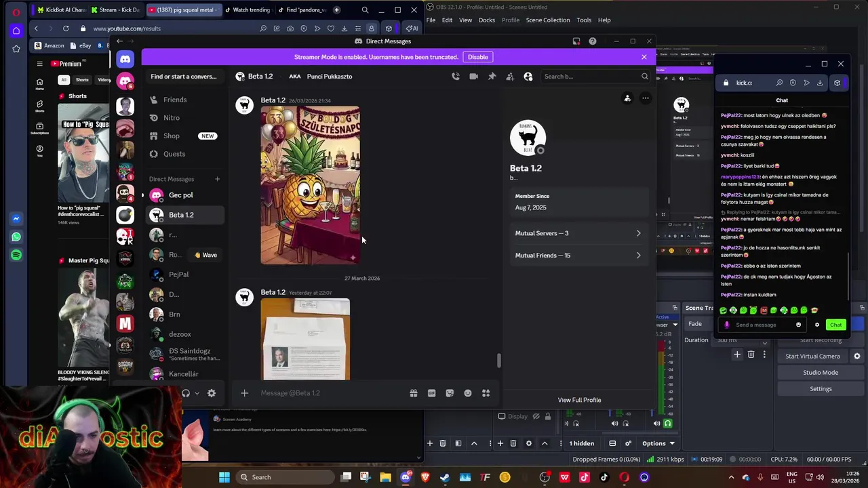This screenshot has height=488, width=868.
Task: Add friends to DM icon
Action: (x=510, y=77)
